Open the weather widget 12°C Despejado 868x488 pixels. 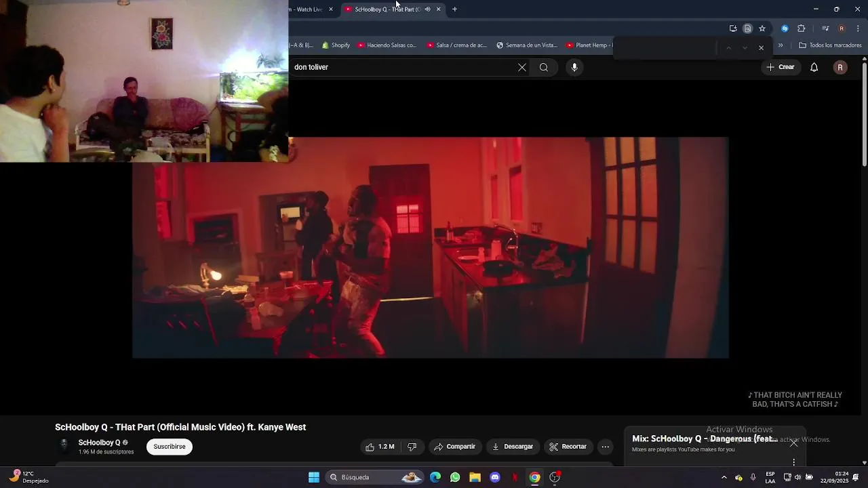(x=30, y=477)
